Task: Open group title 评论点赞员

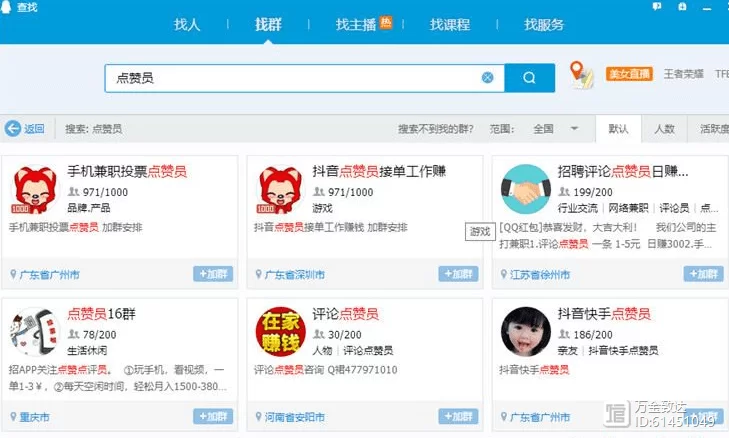Action: click(x=345, y=314)
